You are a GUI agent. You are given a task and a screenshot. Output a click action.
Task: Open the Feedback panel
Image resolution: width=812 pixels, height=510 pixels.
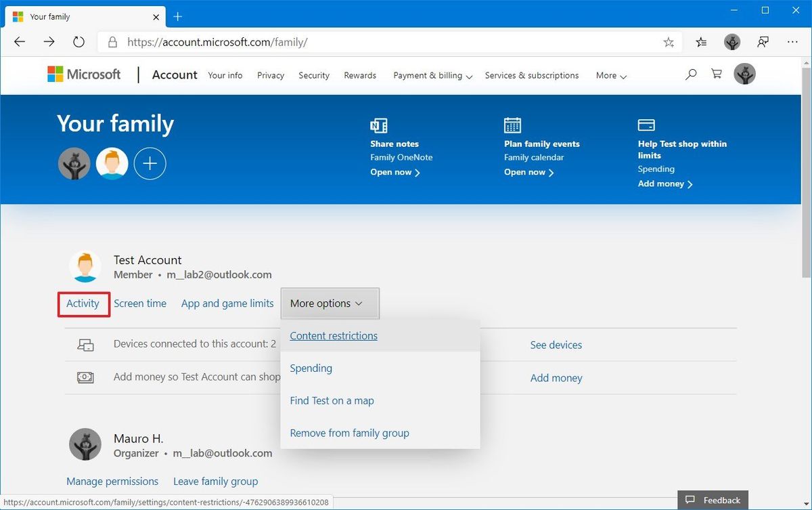pyautogui.click(x=713, y=500)
